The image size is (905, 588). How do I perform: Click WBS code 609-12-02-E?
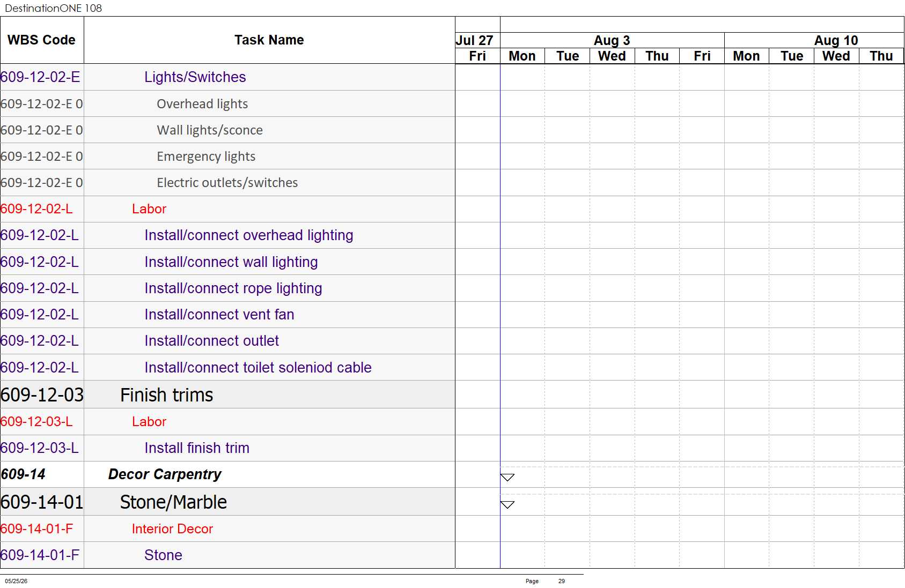coord(40,77)
